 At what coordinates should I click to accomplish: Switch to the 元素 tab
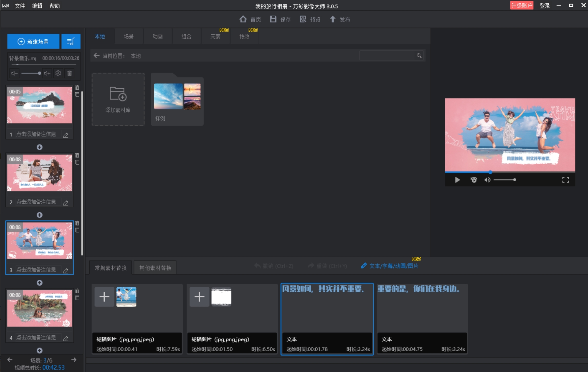pos(215,36)
